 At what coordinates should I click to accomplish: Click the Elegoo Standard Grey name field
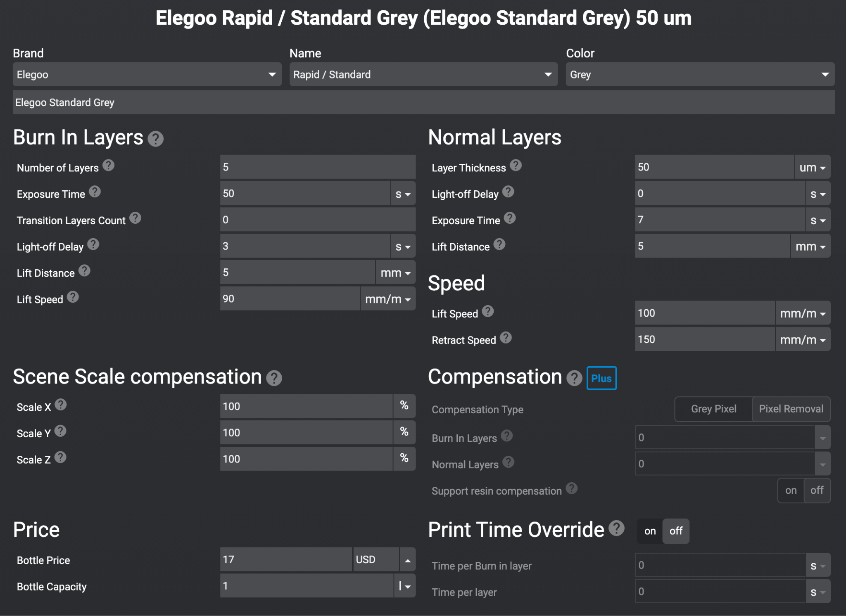tap(423, 102)
